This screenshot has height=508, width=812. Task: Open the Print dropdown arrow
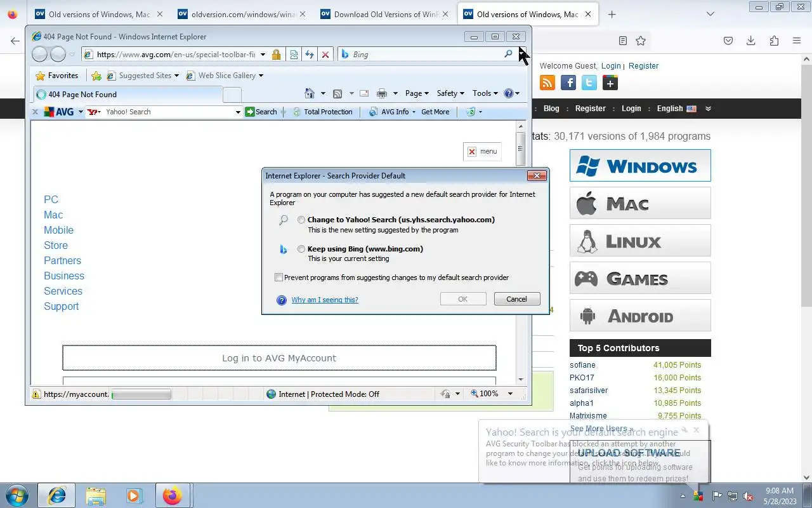pyautogui.click(x=395, y=93)
